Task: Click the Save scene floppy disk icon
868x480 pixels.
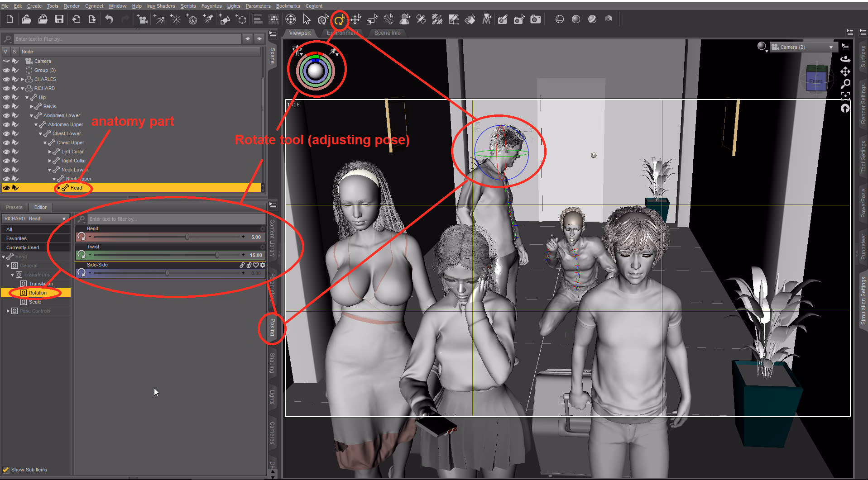Action: tap(59, 19)
